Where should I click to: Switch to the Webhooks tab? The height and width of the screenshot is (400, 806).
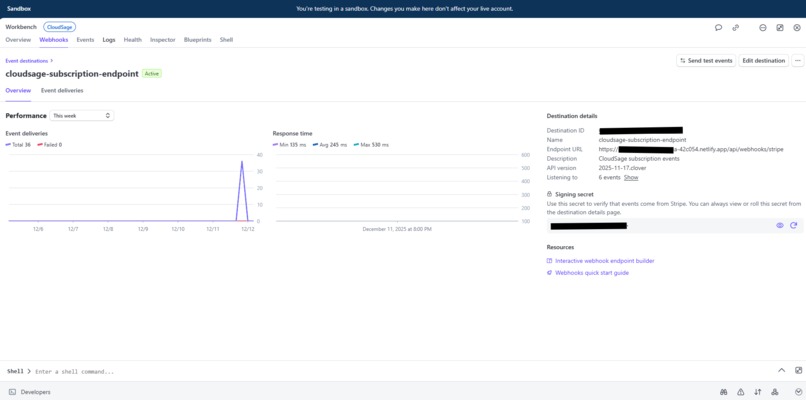(53, 40)
